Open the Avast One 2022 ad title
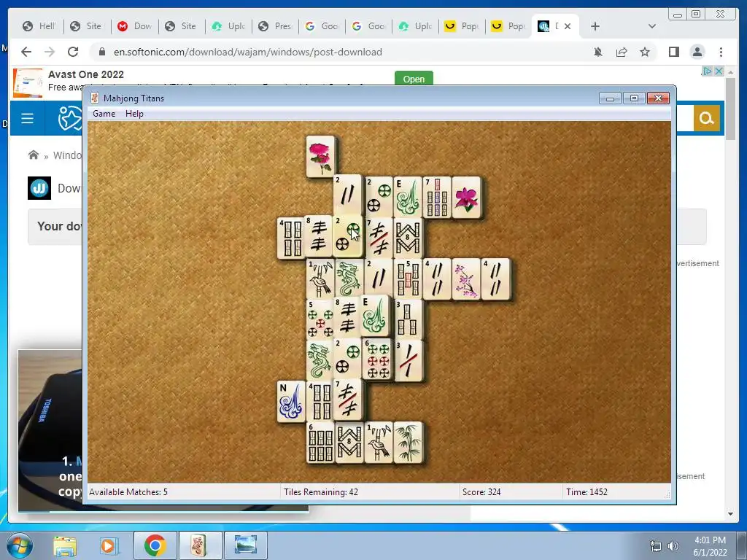The width and height of the screenshot is (747, 560). [x=86, y=74]
